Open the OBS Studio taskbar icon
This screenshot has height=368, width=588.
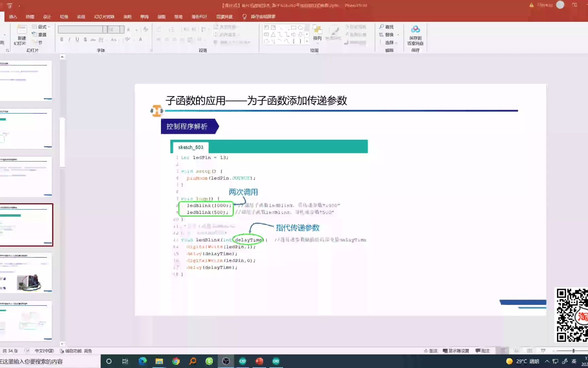coord(226,361)
